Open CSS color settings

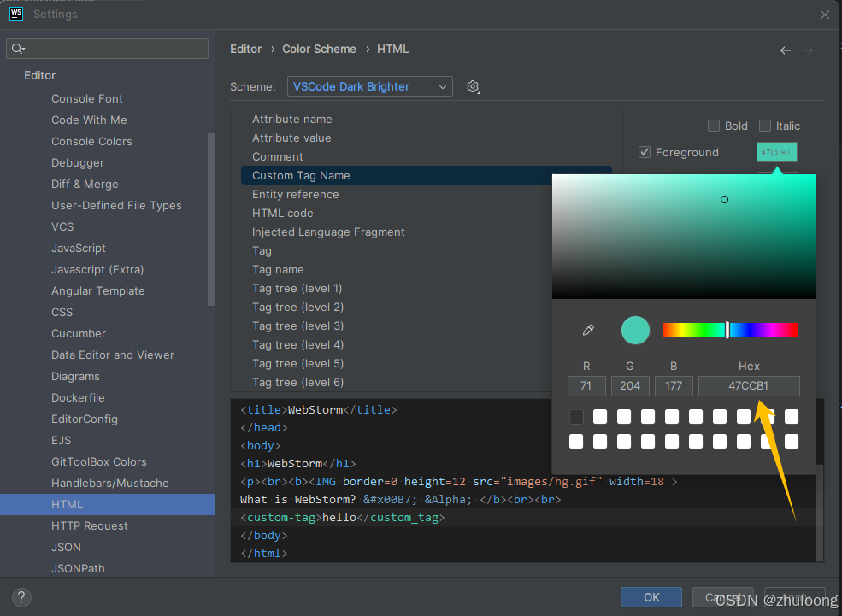62,313
